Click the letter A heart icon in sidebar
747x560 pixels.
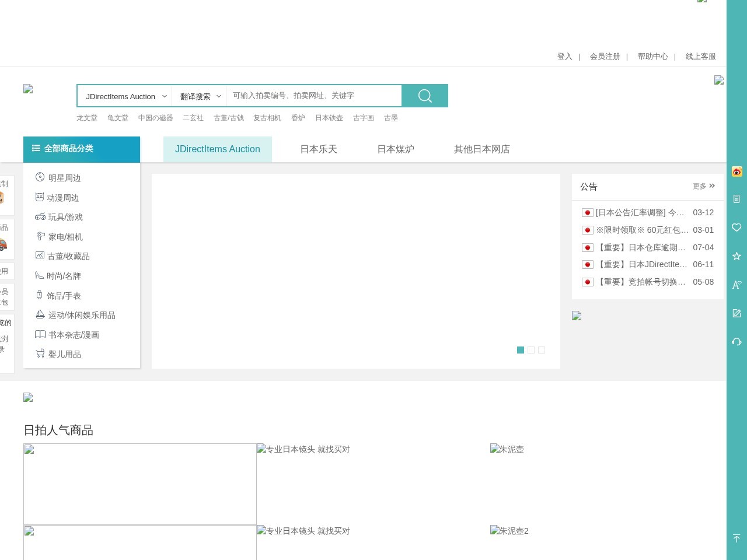click(x=736, y=285)
